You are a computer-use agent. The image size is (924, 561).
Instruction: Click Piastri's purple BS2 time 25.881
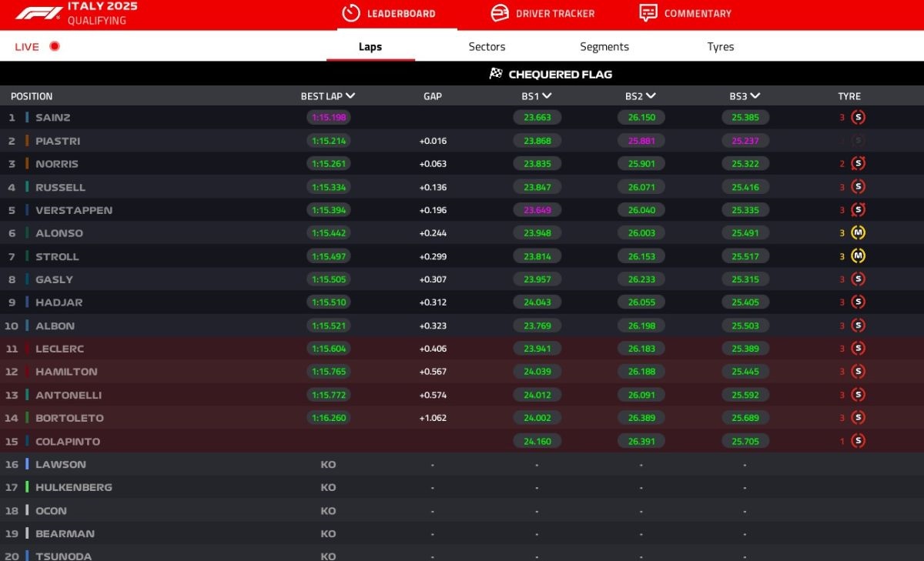click(x=641, y=141)
